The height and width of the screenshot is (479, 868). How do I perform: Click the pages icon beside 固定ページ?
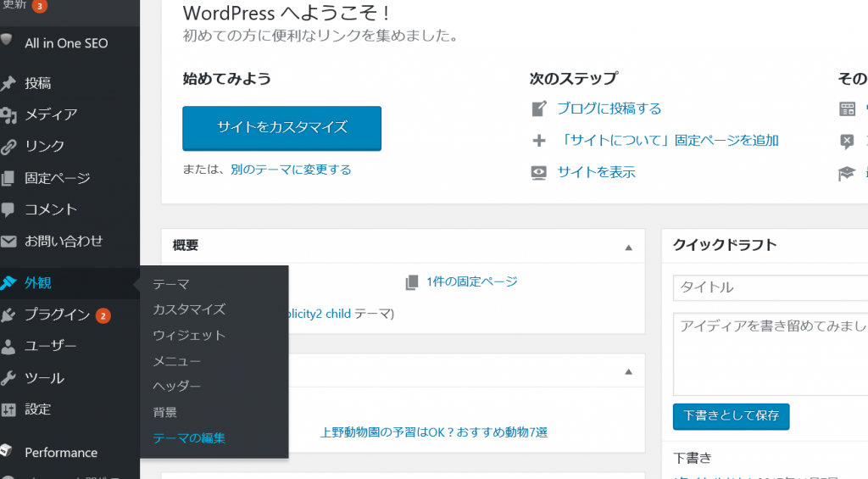point(8,178)
